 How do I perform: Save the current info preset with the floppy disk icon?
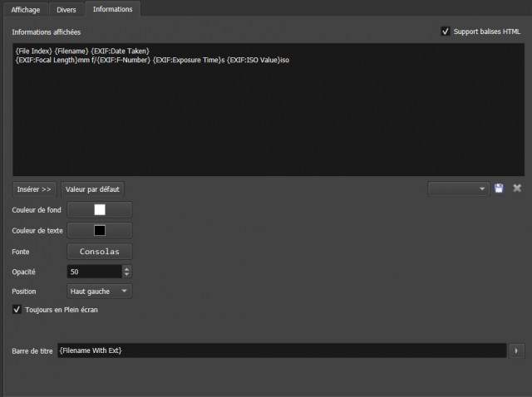tap(499, 189)
